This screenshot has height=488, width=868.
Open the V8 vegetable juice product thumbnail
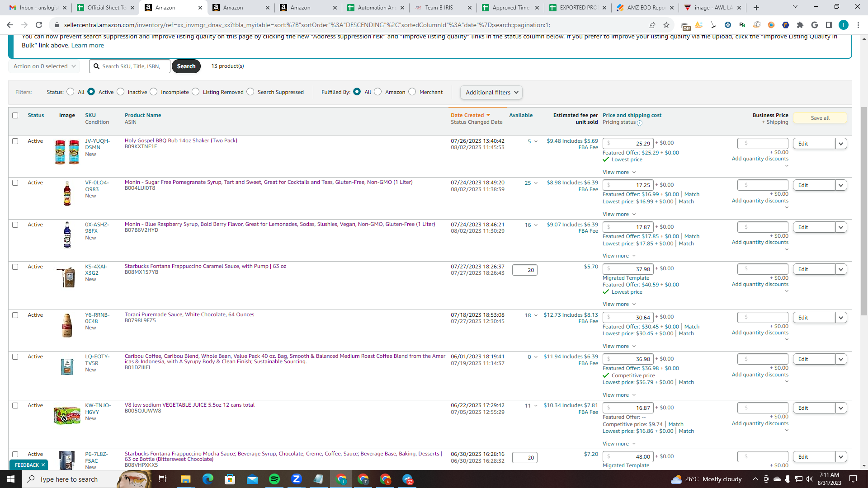pyautogui.click(x=67, y=415)
